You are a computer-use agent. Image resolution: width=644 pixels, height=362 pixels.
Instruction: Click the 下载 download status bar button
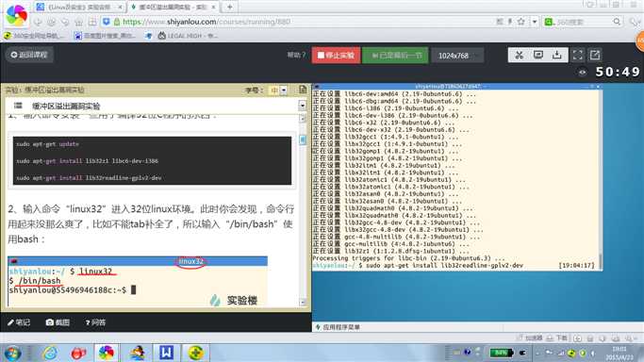[557, 338]
